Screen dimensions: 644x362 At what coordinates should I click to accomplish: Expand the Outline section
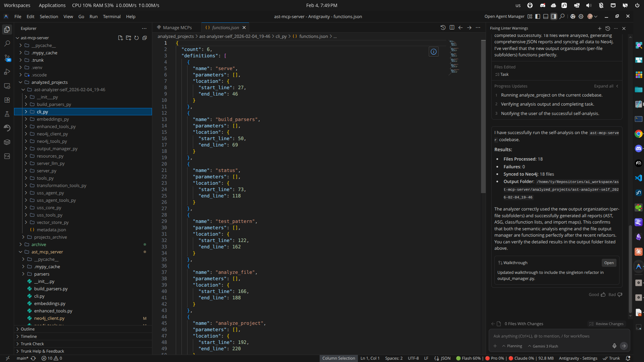click(28, 329)
